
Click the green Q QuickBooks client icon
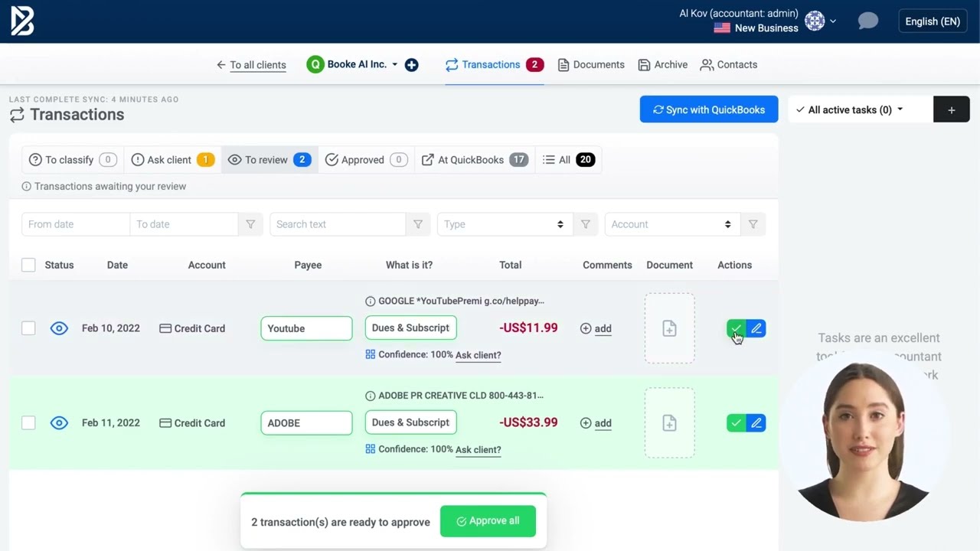point(315,65)
